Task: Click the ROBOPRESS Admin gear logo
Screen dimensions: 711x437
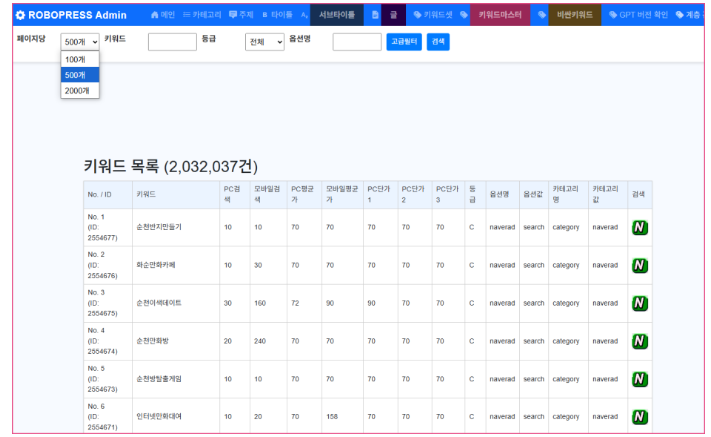Action: (x=20, y=15)
